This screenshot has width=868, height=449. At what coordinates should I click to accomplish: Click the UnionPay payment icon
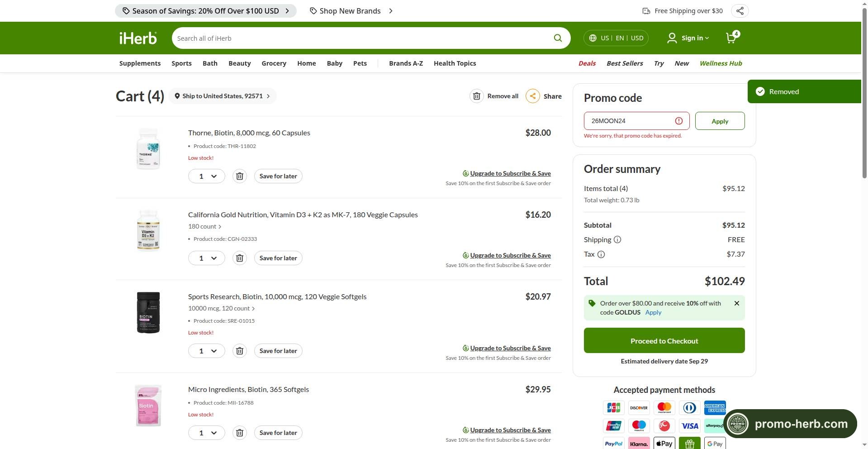[613, 426]
